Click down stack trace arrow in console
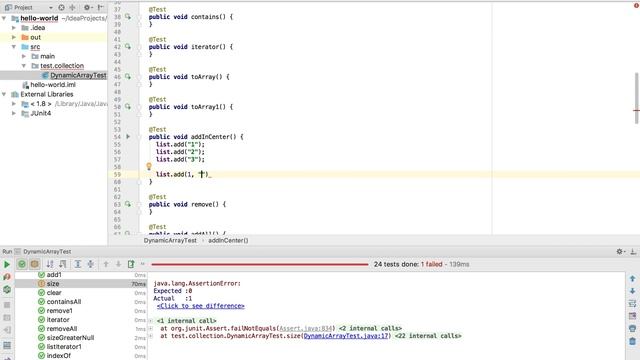This screenshot has height=360, width=640. click(x=632, y=291)
